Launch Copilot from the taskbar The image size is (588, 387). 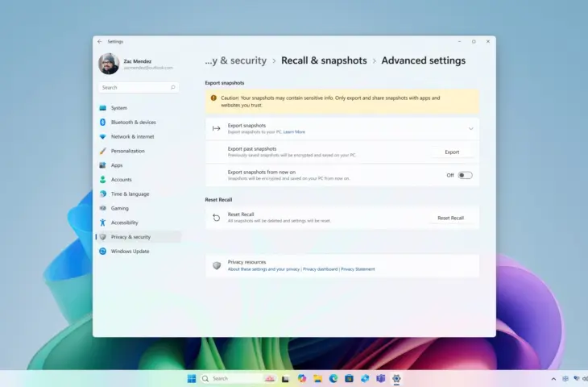[x=302, y=378]
